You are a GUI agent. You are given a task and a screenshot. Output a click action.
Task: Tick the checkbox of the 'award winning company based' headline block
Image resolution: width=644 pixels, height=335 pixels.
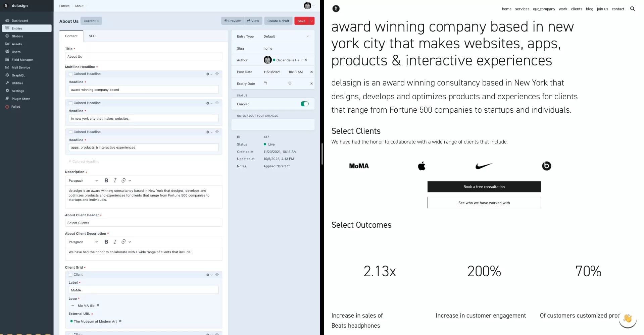70,74
